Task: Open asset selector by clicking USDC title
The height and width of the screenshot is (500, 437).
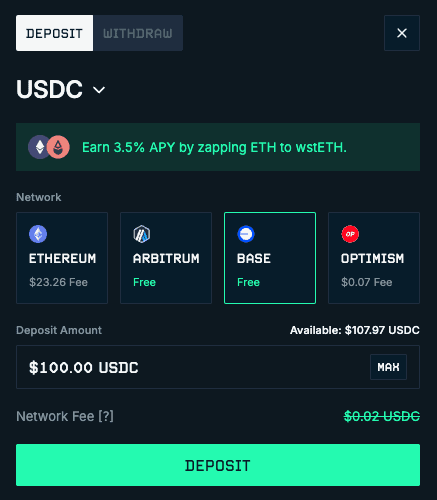Action: pos(49,89)
